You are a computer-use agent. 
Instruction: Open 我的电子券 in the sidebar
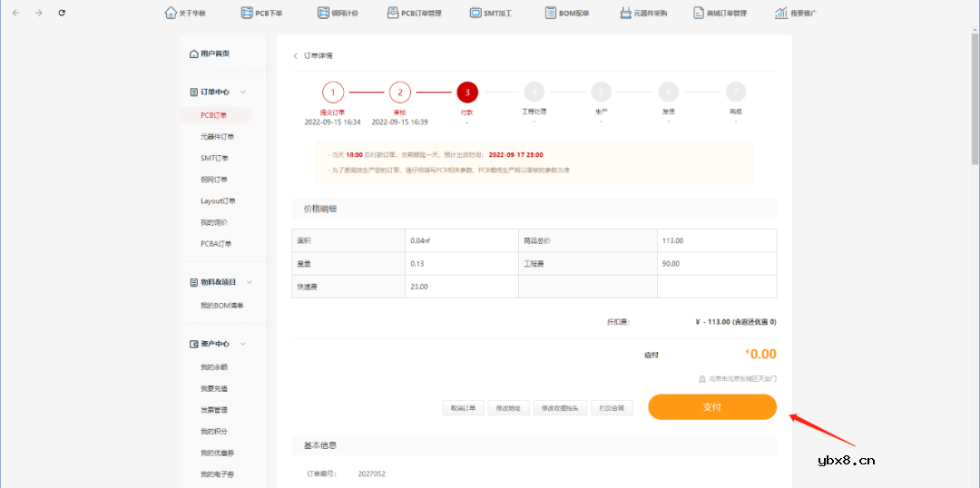[x=217, y=474]
